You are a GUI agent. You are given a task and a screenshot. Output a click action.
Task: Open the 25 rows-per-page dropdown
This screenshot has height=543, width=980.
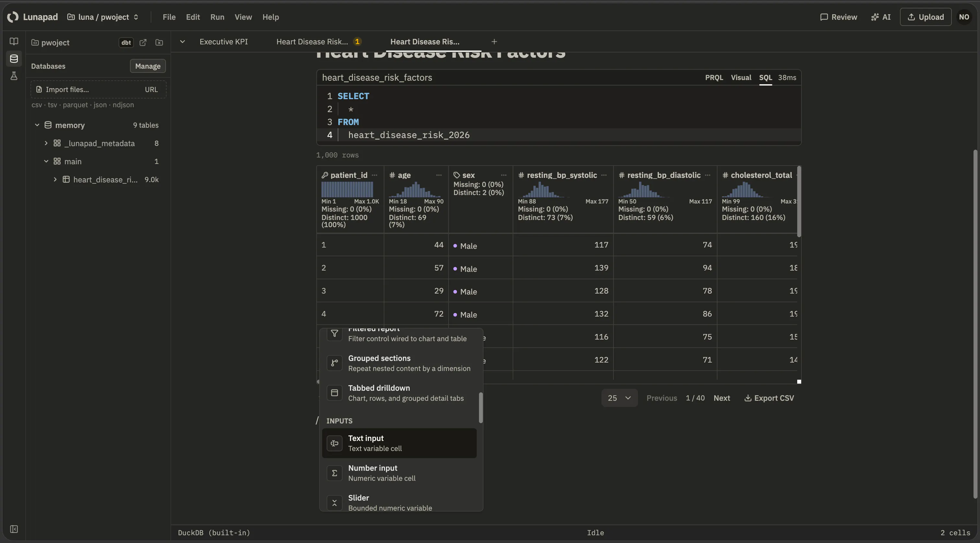coord(619,398)
